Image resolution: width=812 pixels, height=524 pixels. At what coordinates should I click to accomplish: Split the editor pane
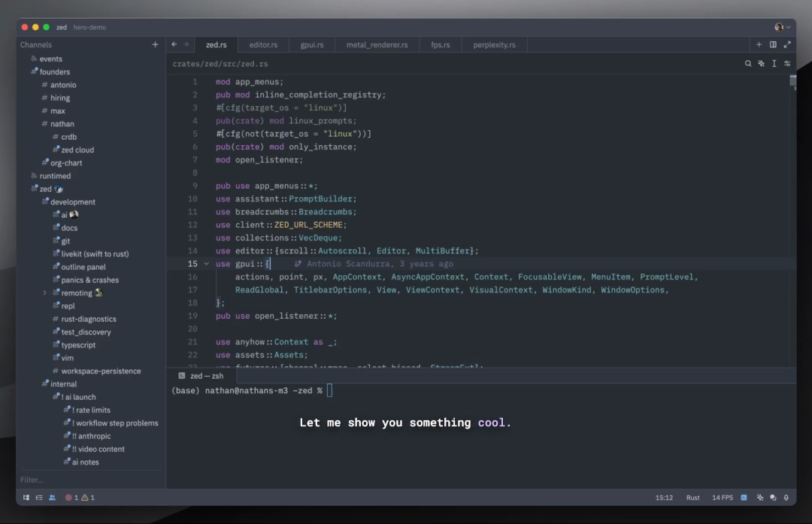coord(773,44)
